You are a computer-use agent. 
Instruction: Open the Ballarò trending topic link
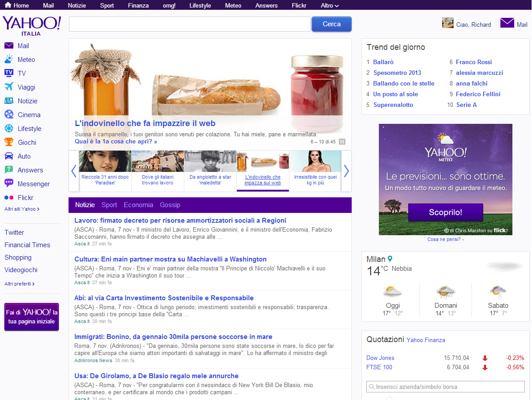pos(383,62)
